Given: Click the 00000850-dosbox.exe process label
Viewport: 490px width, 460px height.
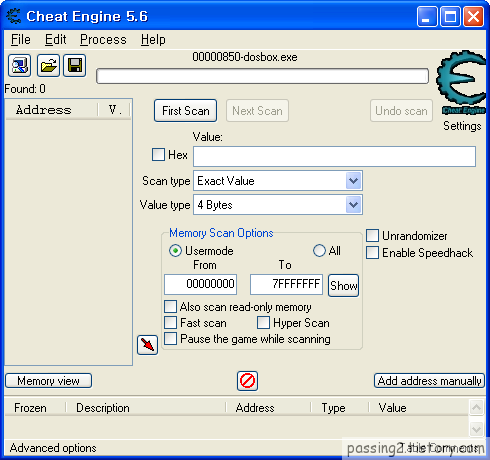Looking at the screenshot, I should point(245,57).
